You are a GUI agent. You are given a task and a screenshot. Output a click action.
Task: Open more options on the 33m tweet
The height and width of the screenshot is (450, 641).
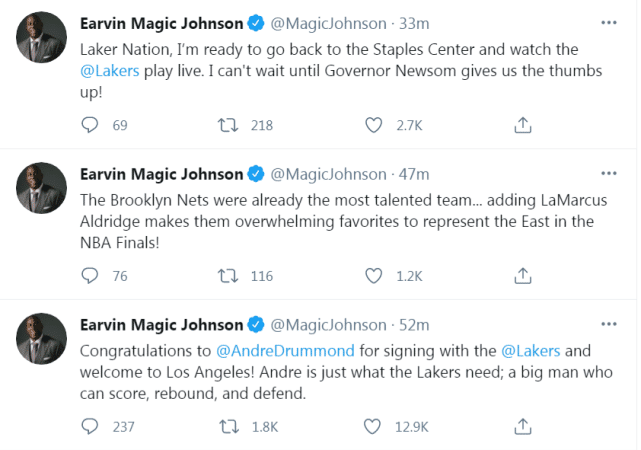[608, 22]
